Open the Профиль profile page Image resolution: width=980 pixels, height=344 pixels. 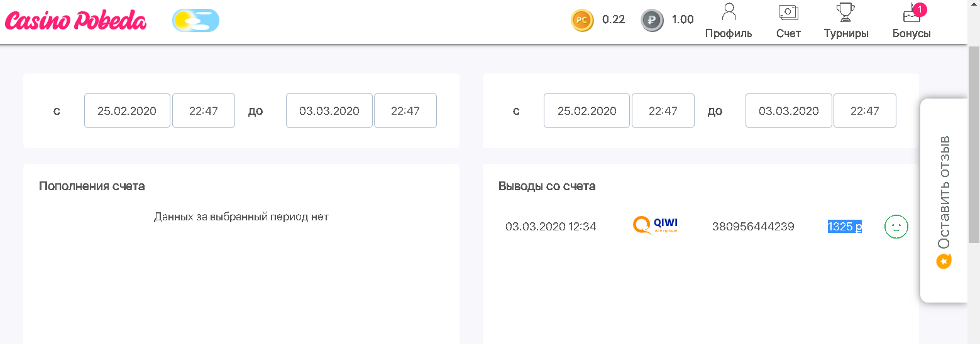[x=729, y=21]
